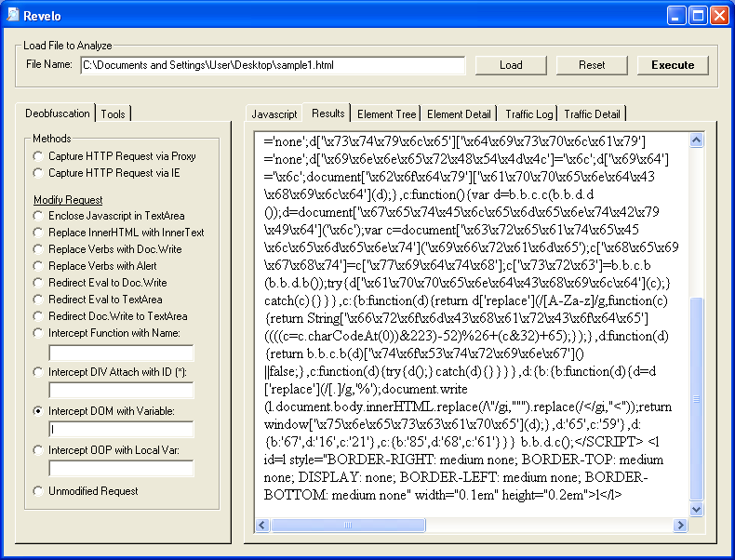Enable Replace Verbs with Alert option

tap(38, 266)
